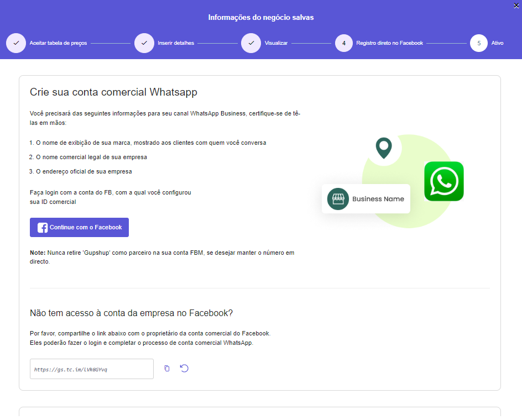Screen dimensions: 522x420
Task: Click the WhatsApp logo illustration
Action: 444,181
